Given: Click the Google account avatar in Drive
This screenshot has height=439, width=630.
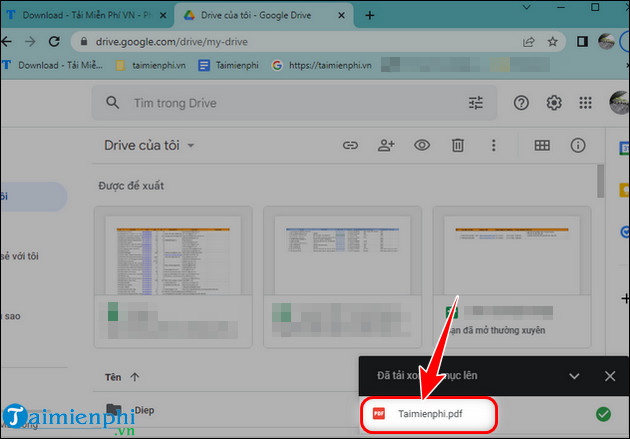Looking at the screenshot, I should [x=619, y=103].
